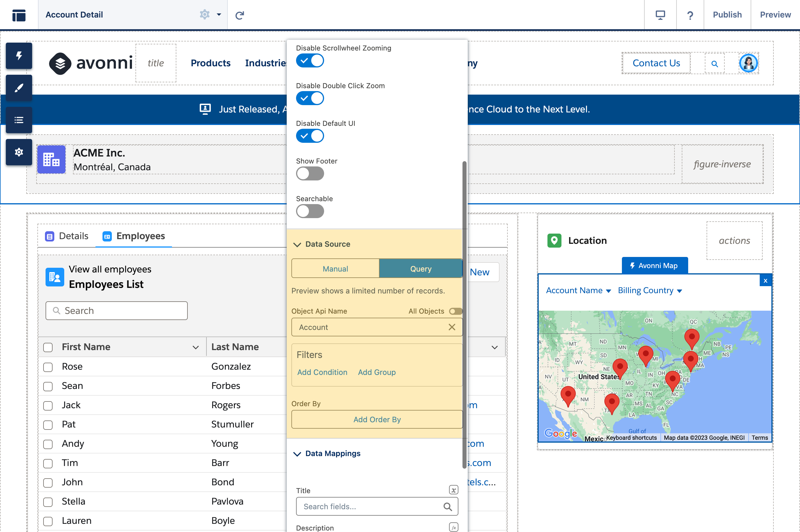
Task: Open the paintbrush styling panel
Action: [x=19, y=88]
